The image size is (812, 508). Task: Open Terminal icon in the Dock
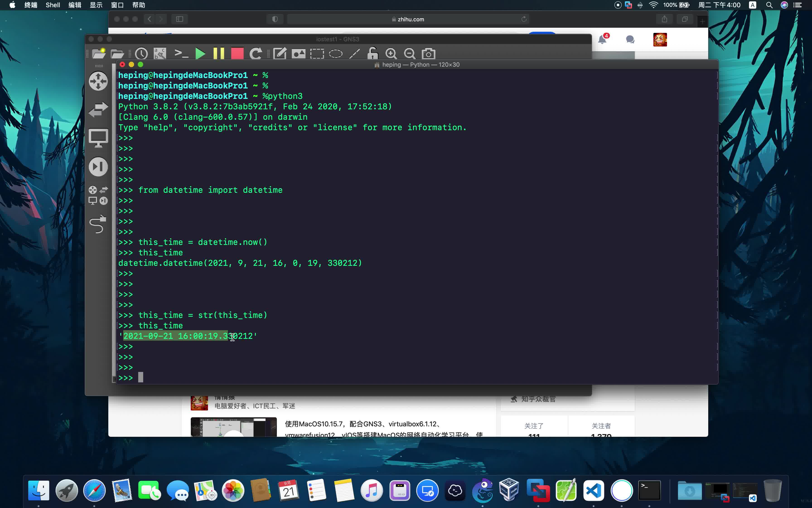pyautogui.click(x=649, y=491)
